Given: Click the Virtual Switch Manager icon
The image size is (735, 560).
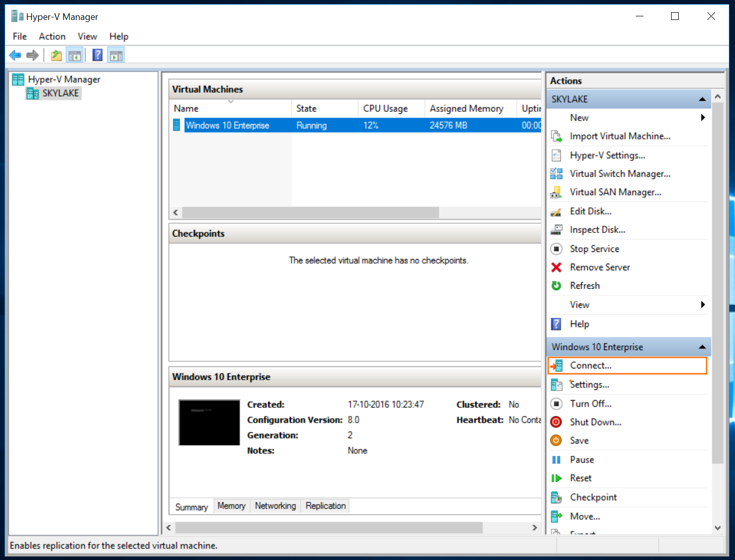Looking at the screenshot, I should pos(557,174).
